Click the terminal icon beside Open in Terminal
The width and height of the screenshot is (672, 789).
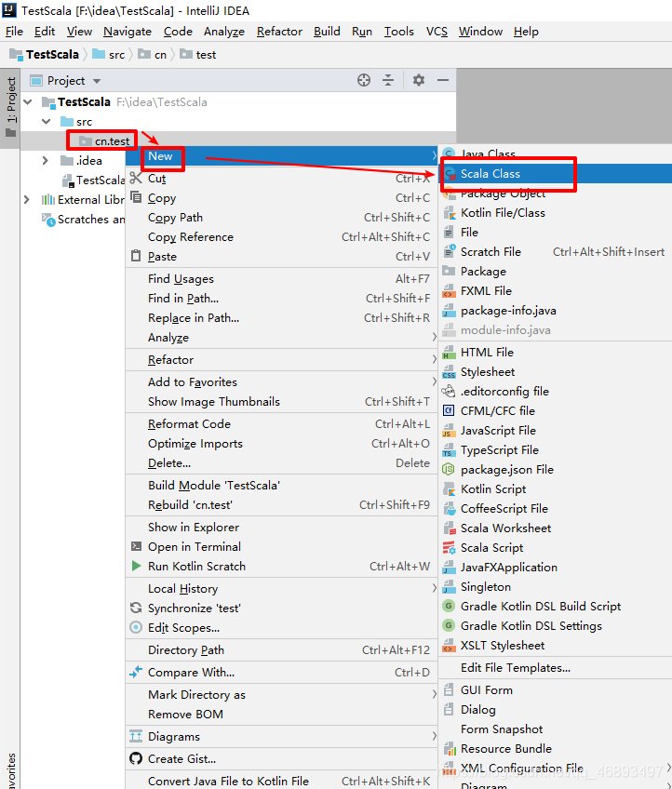tap(136, 546)
